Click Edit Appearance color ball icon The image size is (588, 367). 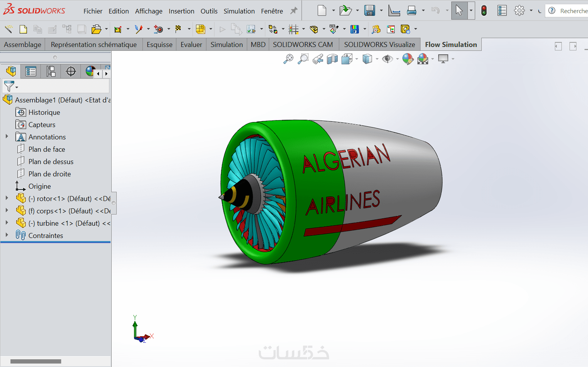click(408, 59)
